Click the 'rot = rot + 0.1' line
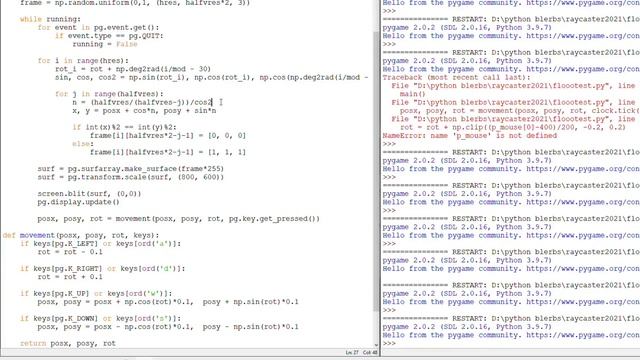 (x=70, y=277)
